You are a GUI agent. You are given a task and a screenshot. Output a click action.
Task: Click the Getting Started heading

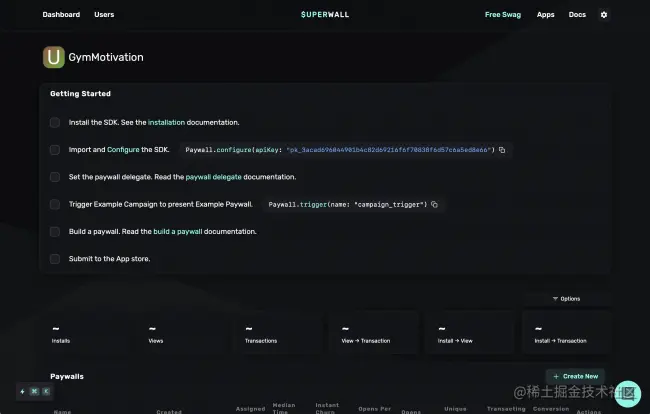(x=80, y=94)
